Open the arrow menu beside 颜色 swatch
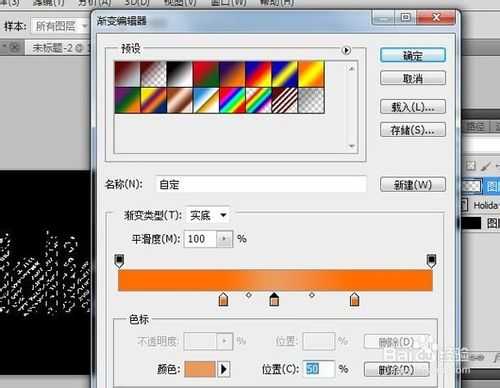Image resolution: width=500 pixels, height=388 pixels. click(x=224, y=369)
